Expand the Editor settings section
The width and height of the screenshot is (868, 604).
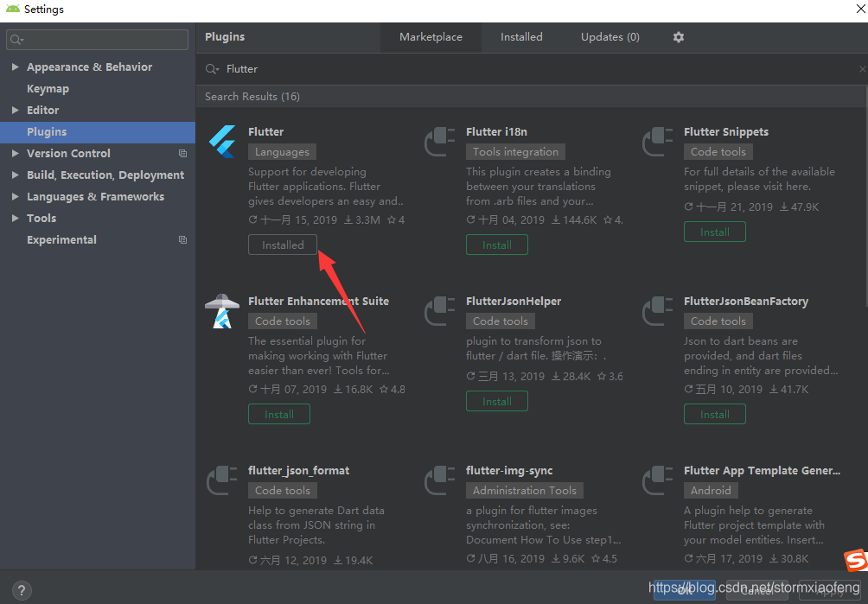(15, 110)
